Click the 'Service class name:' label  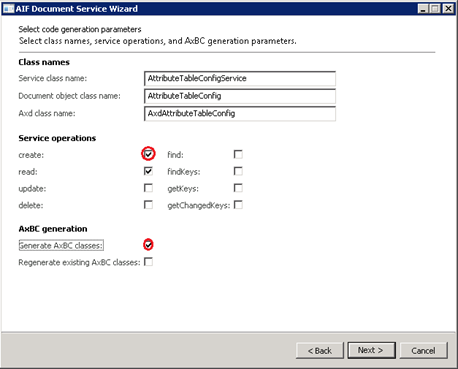point(53,78)
